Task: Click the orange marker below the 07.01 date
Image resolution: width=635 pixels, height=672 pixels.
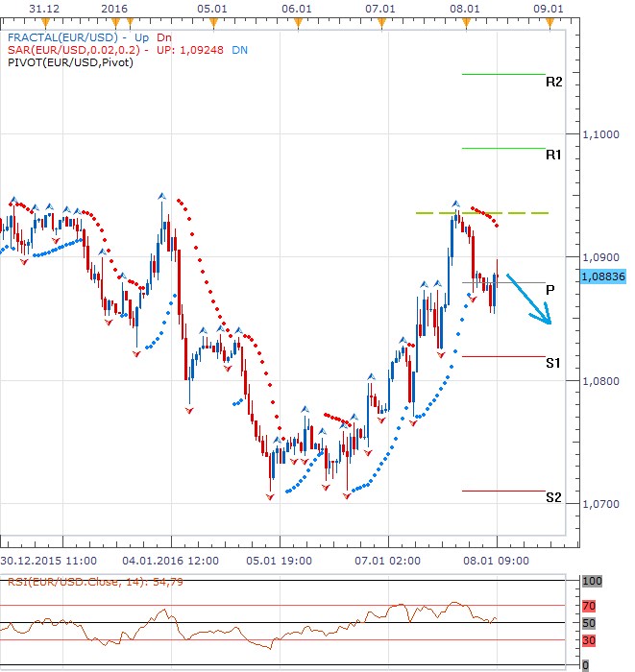Action: [381, 19]
